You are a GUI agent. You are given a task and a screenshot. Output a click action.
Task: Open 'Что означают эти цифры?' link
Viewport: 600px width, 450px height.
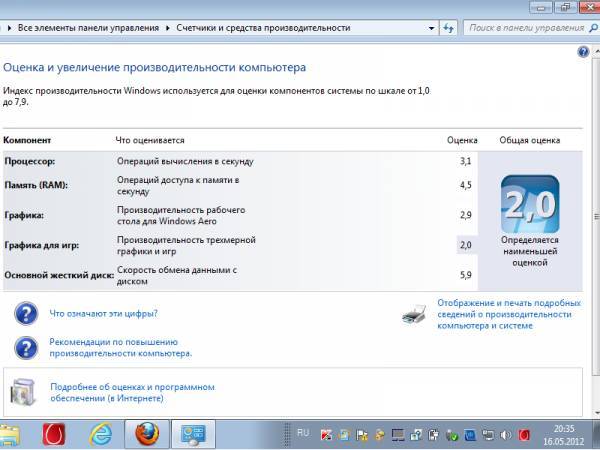tap(103, 314)
